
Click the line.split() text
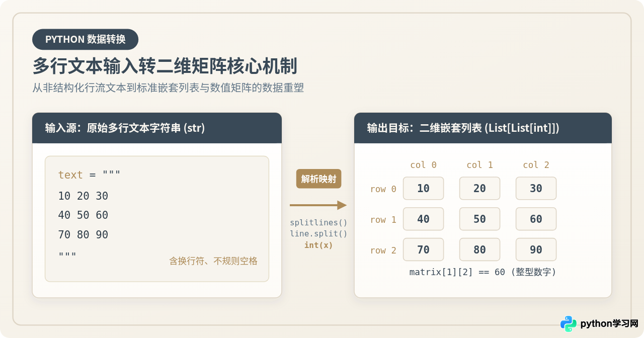click(x=318, y=234)
